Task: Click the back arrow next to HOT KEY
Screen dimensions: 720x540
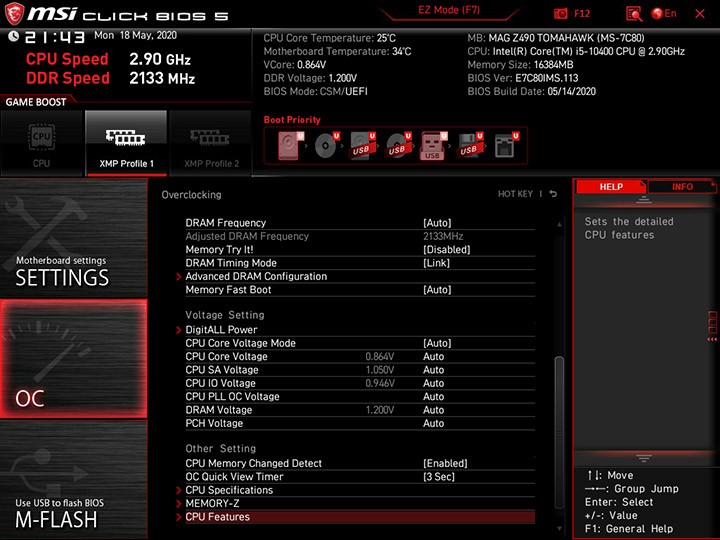Action: click(x=553, y=194)
